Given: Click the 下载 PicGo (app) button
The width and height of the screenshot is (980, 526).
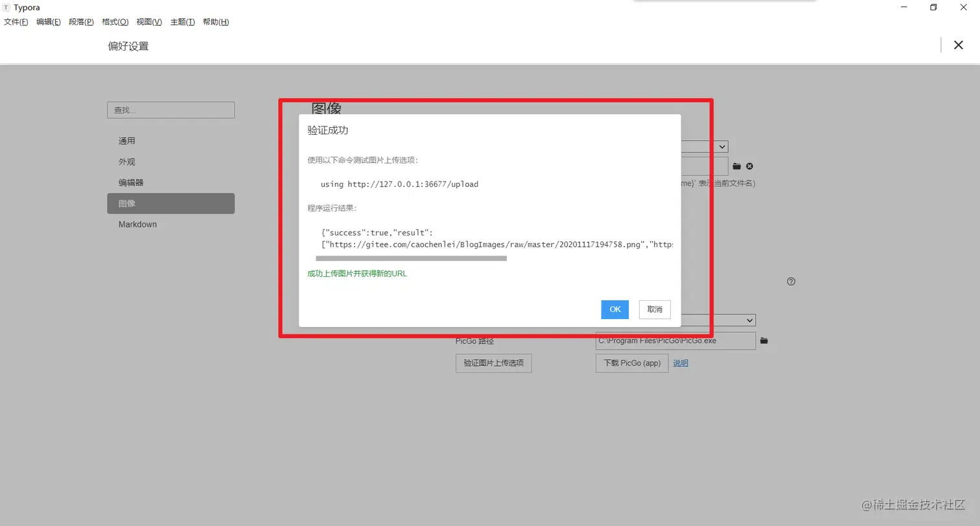Looking at the screenshot, I should coord(632,363).
